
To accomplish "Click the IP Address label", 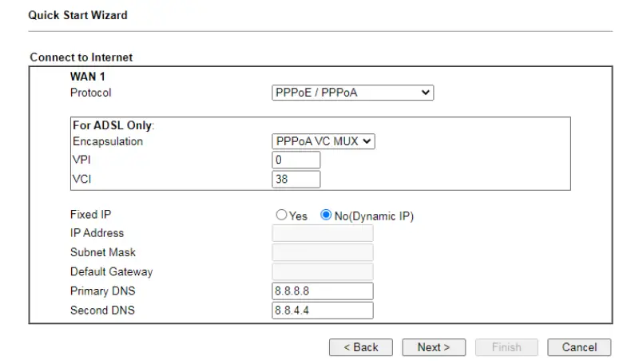I will point(97,233).
